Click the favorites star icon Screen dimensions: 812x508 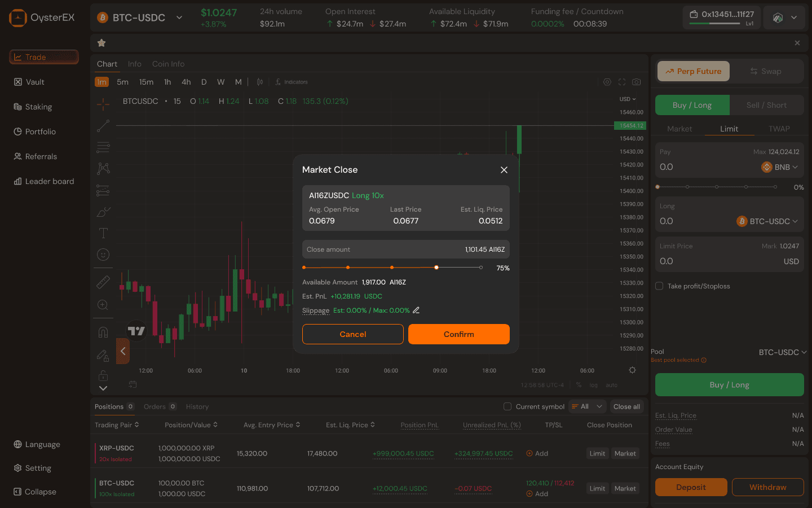pos(101,43)
